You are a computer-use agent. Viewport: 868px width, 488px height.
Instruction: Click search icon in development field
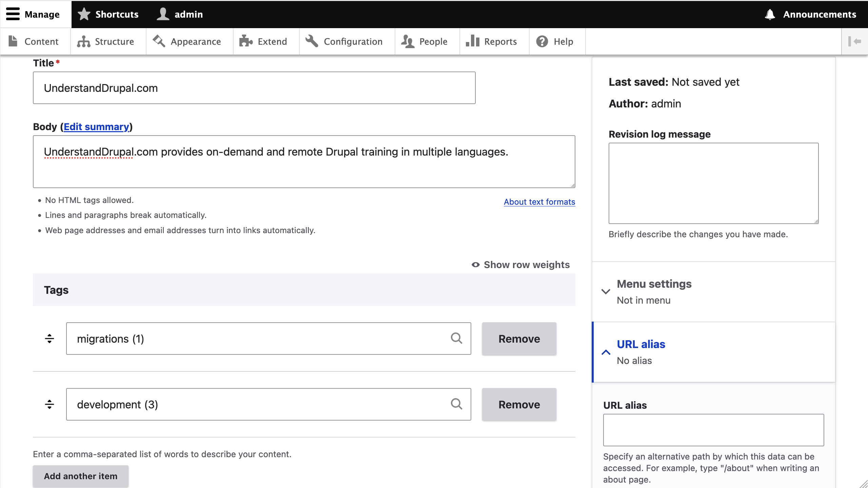pyautogui.click(x=456, y=404)
